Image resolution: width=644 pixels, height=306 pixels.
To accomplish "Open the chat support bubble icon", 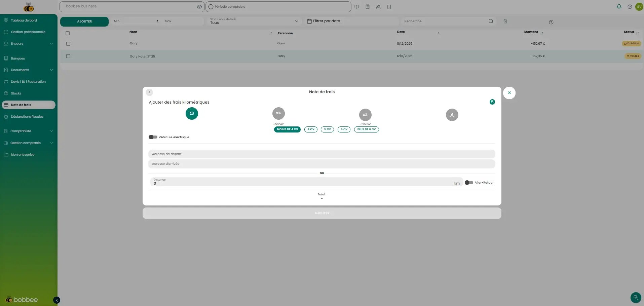I will (636, 298).
